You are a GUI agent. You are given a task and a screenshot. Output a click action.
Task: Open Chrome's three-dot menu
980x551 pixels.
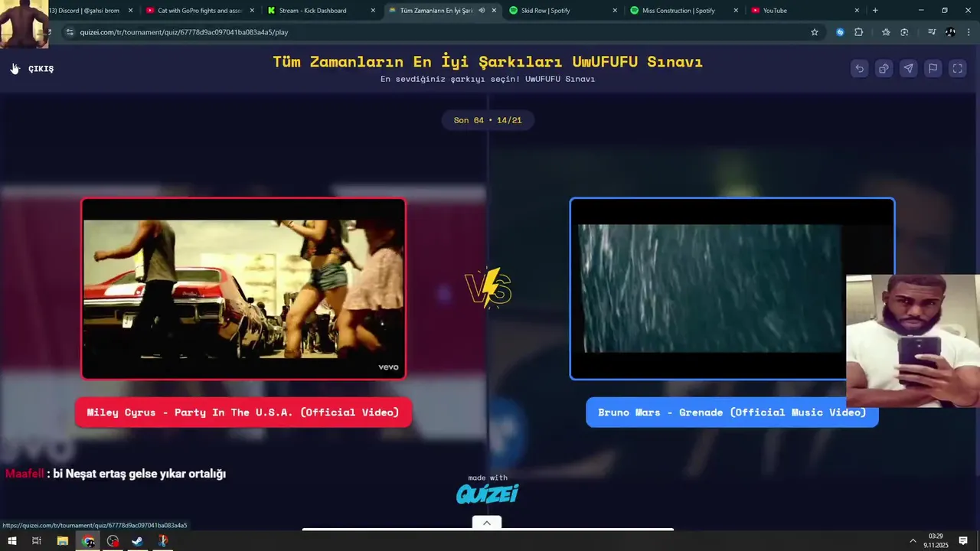(968, 32)
